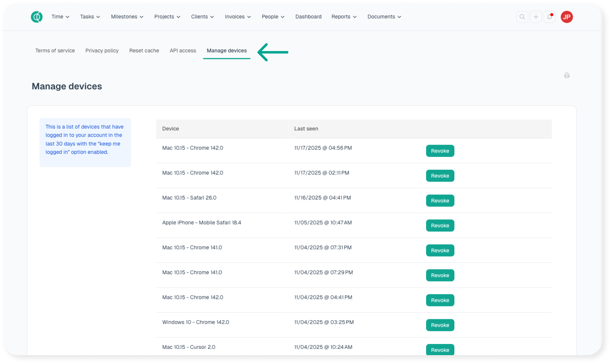Viewport: 611px width, 364px height.
Task: Click the Last seen column header
Action: click(x=306, y=129)
